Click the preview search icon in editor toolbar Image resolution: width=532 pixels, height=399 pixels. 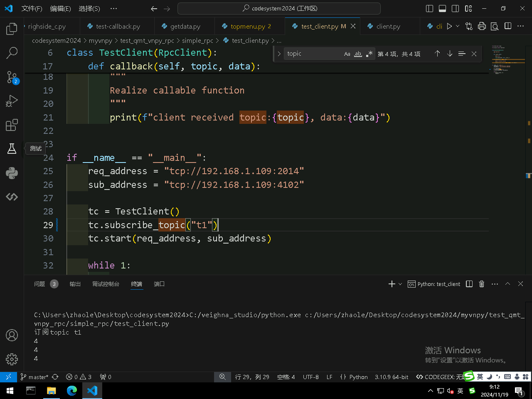tap(495, 26)
